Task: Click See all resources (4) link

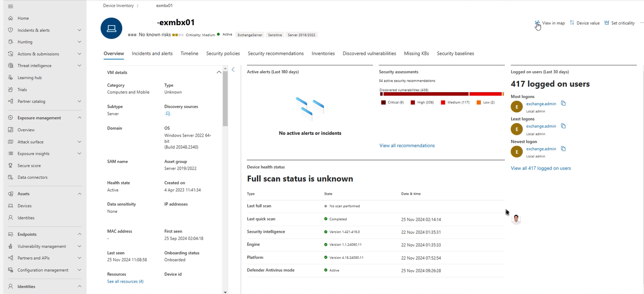Action: (125, 281)
